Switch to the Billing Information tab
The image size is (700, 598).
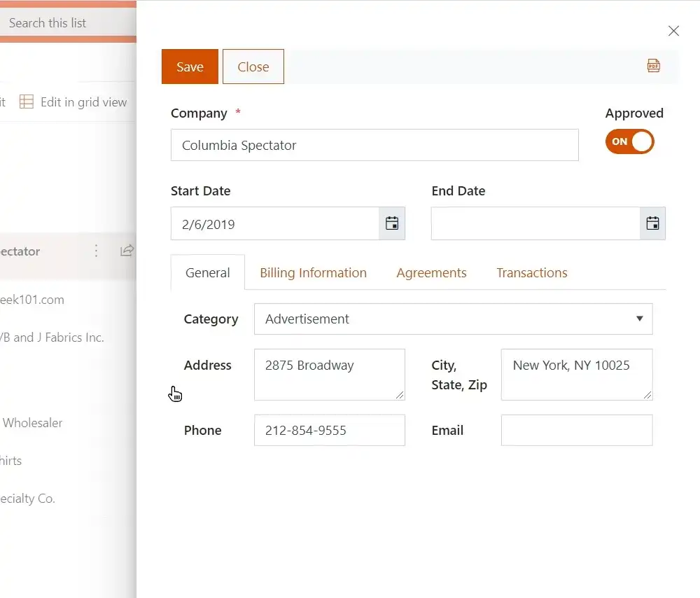313,272
